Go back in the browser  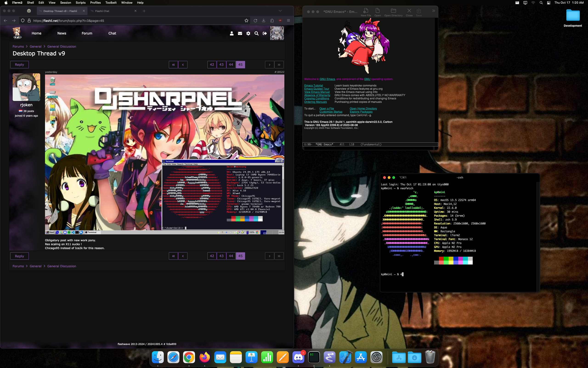point(5,21)
